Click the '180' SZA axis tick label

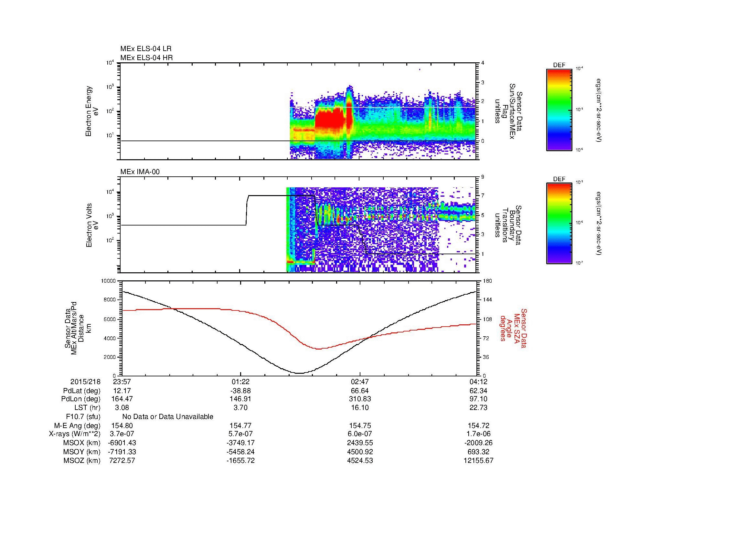pos(488,281)
